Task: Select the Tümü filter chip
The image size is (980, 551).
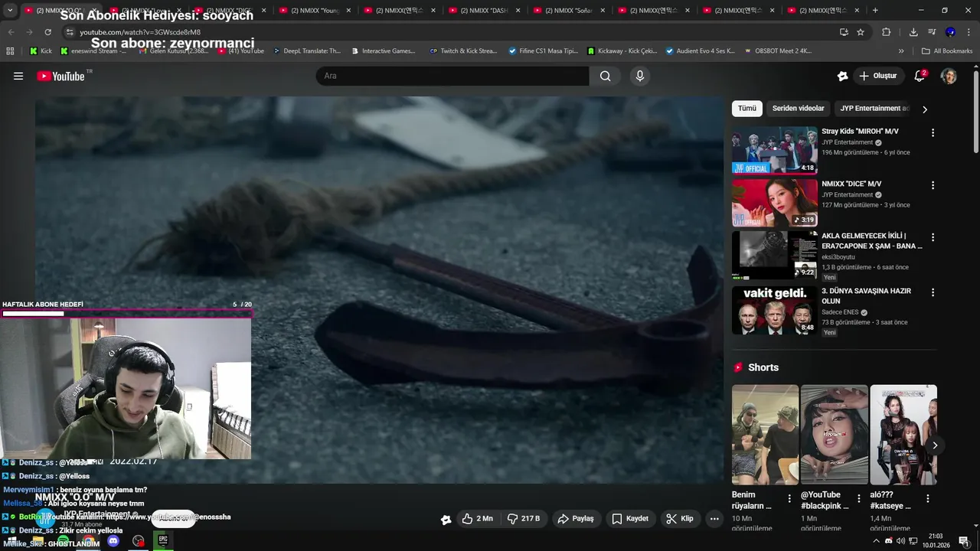Action: (747, 109)
